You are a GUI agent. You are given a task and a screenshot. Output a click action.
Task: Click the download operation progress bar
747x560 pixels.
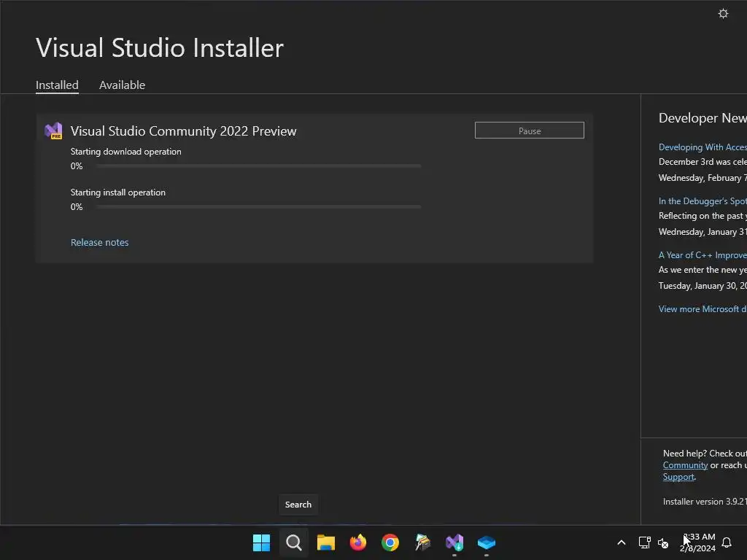[x=258, y=166]
